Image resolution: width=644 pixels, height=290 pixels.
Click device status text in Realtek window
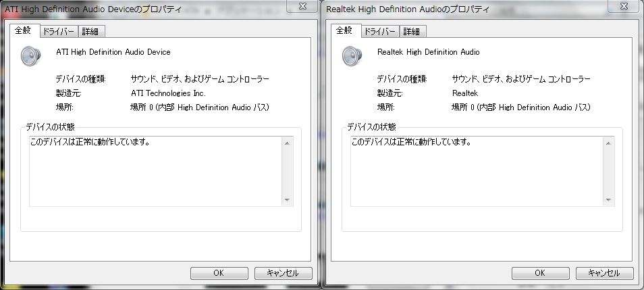pos(411,143)
